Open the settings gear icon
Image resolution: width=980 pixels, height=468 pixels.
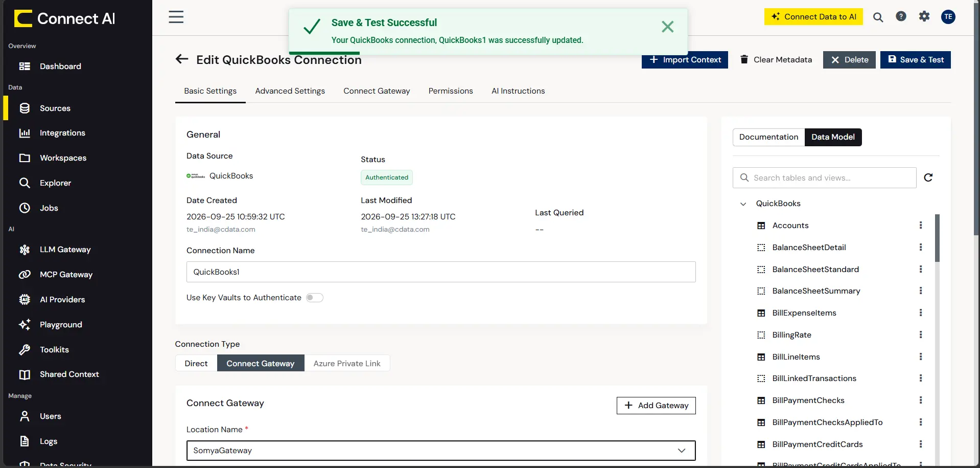click(924, 16)
